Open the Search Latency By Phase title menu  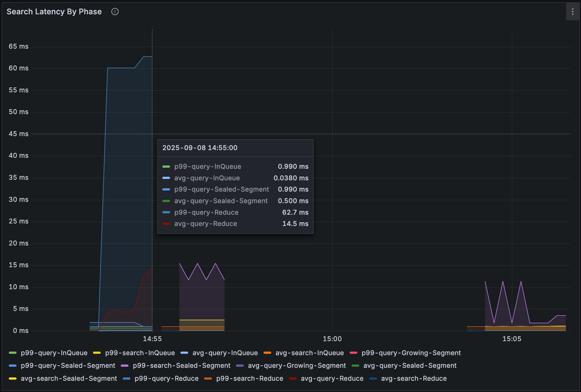pos(54,12)
